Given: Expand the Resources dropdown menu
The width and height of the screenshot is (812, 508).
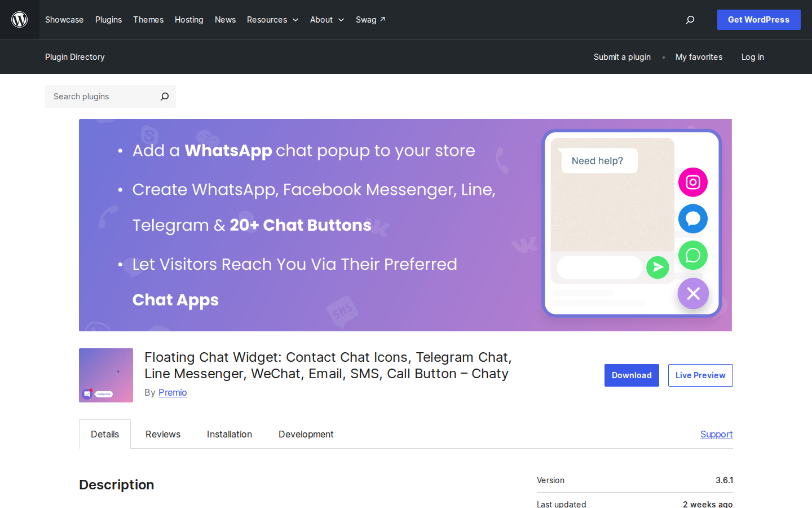Looking at the screenshot, I should tap(272, 20).
